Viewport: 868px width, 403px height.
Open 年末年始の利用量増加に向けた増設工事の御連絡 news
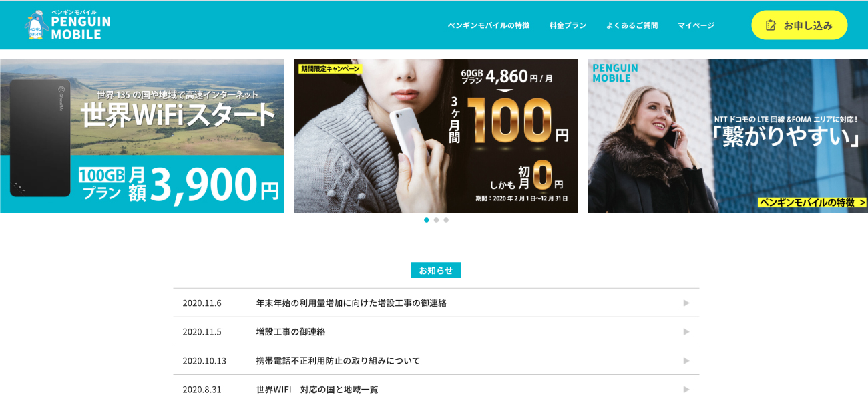click(351, 303)
